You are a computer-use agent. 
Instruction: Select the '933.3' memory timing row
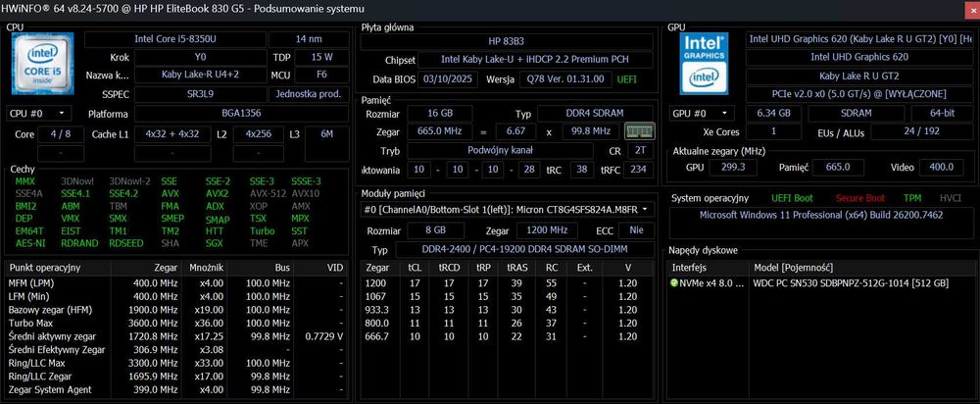click(x=508, y=310)
